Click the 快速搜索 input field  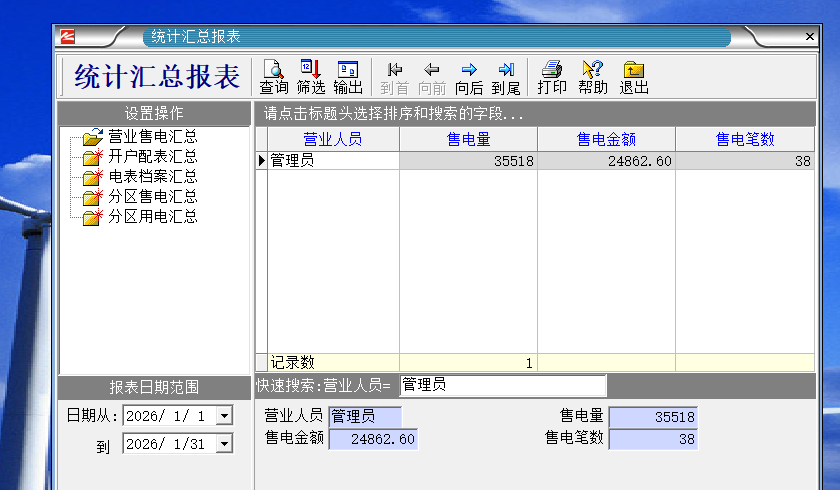502,385
